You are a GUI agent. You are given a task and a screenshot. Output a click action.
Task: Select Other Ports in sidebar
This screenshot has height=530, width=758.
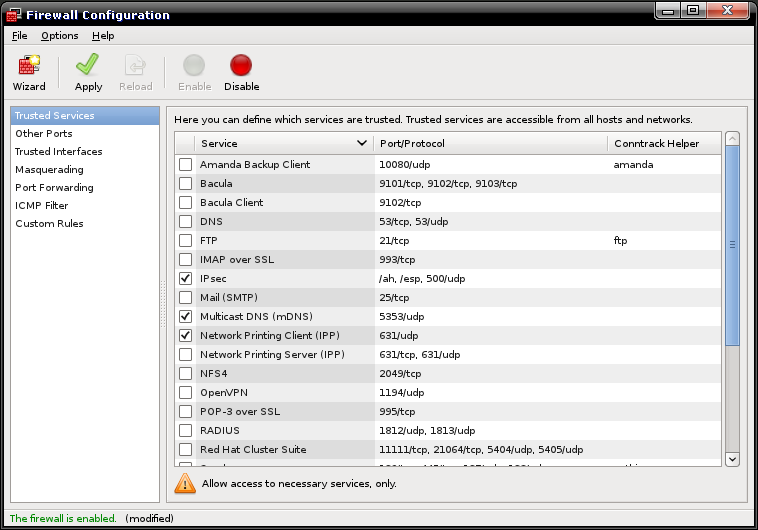(x=85, y=133)
